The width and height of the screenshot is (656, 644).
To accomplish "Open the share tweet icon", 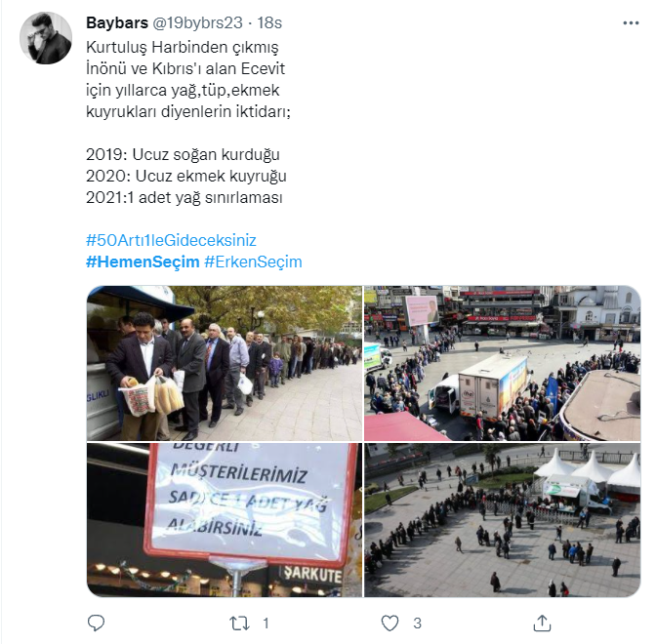I will 542,624.
